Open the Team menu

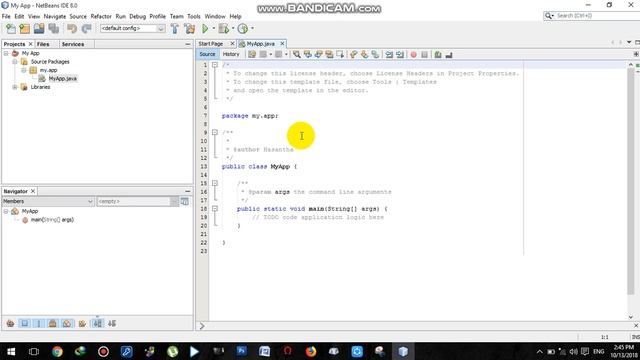point(176,16)
